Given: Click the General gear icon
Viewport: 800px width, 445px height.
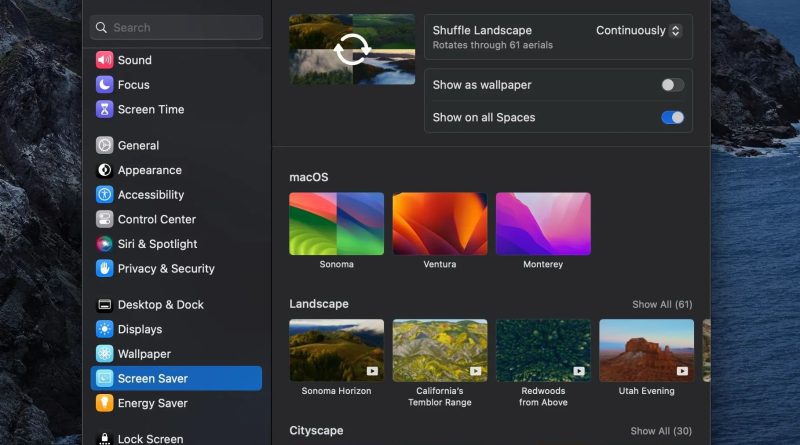Looking at the screenshot, I should pos(104,145).
